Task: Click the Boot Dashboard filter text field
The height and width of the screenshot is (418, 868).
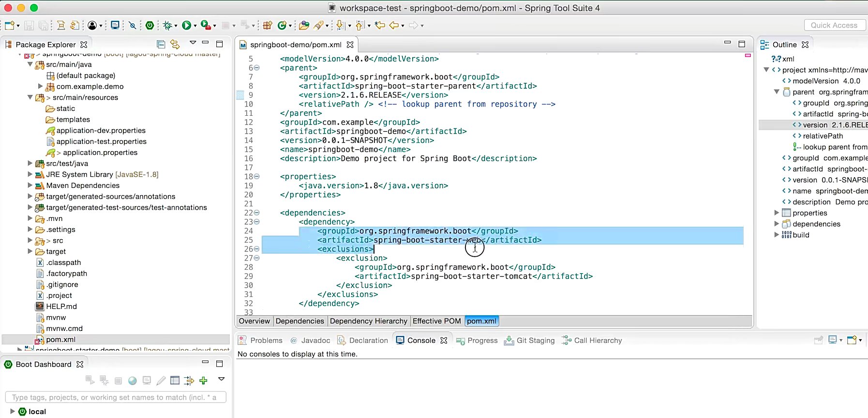Action: (115, 397)
